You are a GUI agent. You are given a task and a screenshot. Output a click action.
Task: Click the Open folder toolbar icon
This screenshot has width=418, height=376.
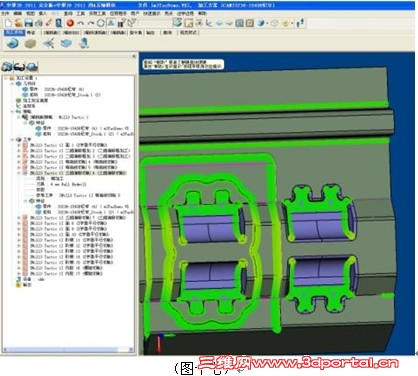pyautogui.click(x=19, y=23)
